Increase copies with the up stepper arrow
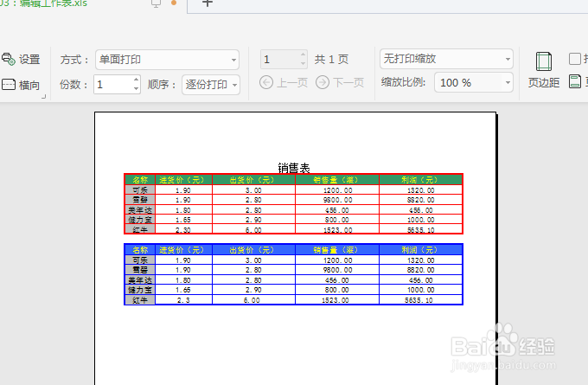588x385 pixels. point(136,80)
